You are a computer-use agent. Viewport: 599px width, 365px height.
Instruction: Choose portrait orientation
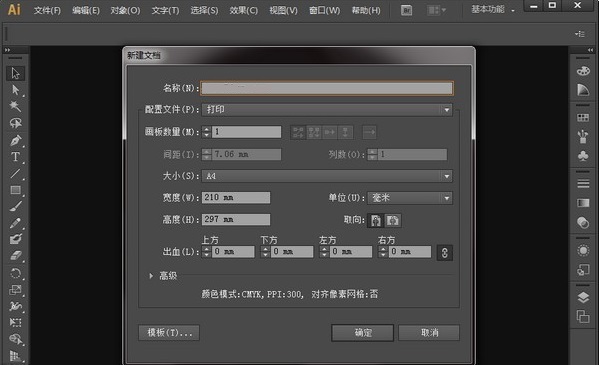click(x=376, y=220)
